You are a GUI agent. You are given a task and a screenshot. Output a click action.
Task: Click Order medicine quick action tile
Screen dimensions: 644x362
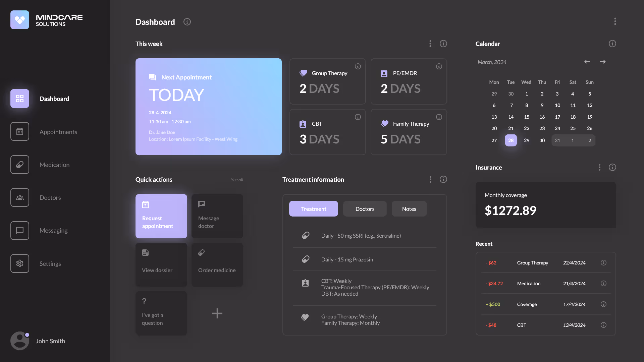(217, 264)
